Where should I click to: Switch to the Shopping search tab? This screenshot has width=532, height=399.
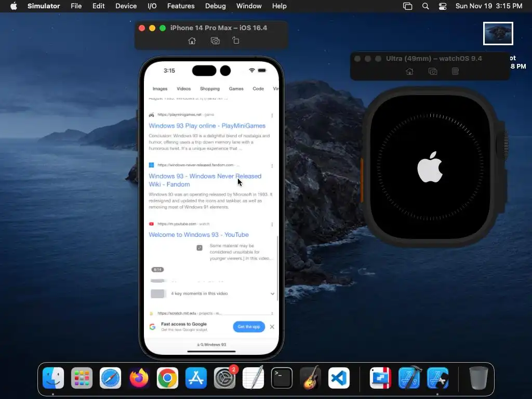(x=210, y=88)
